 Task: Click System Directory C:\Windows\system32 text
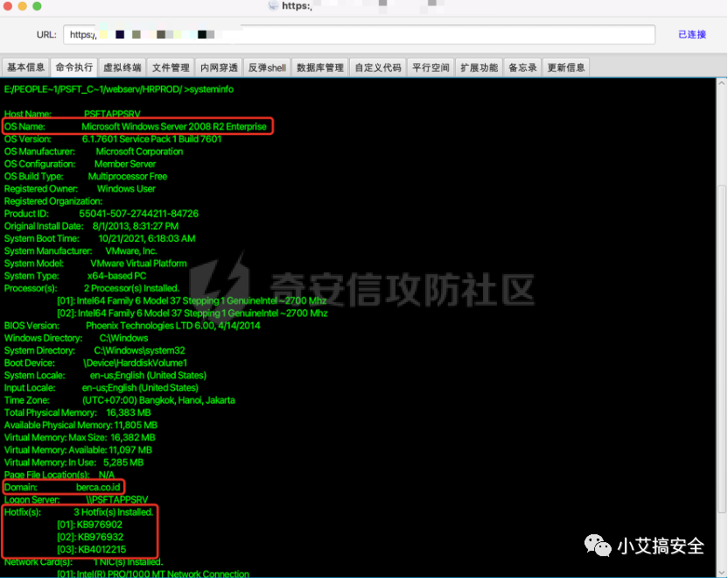click(x=140, y=351)
